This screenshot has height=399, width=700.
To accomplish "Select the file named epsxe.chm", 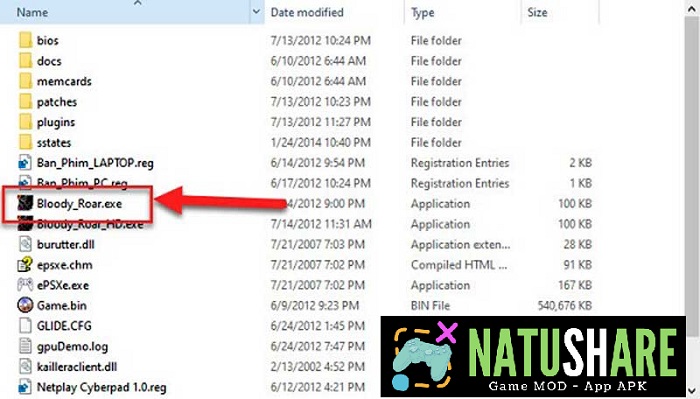I will 65,265.
